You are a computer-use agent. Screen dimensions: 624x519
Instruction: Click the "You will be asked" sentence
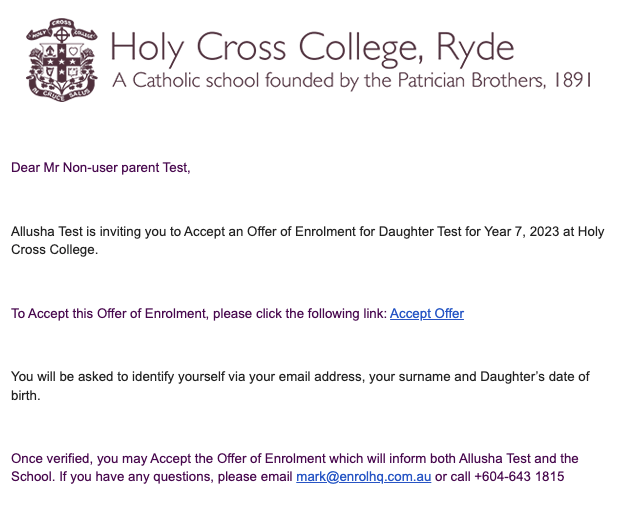65,376
